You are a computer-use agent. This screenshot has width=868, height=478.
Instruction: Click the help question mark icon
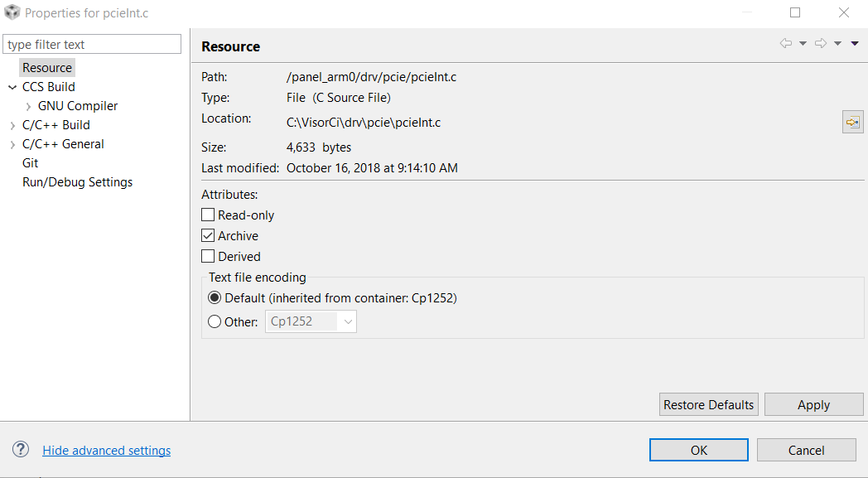pos(21,450)
